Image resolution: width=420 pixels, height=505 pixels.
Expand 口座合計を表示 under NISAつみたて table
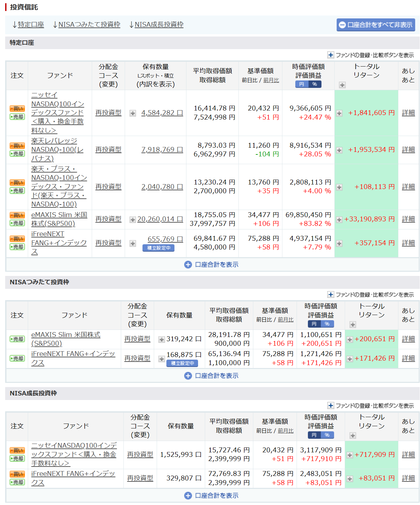pyautogui.click(x=212, y=376)
